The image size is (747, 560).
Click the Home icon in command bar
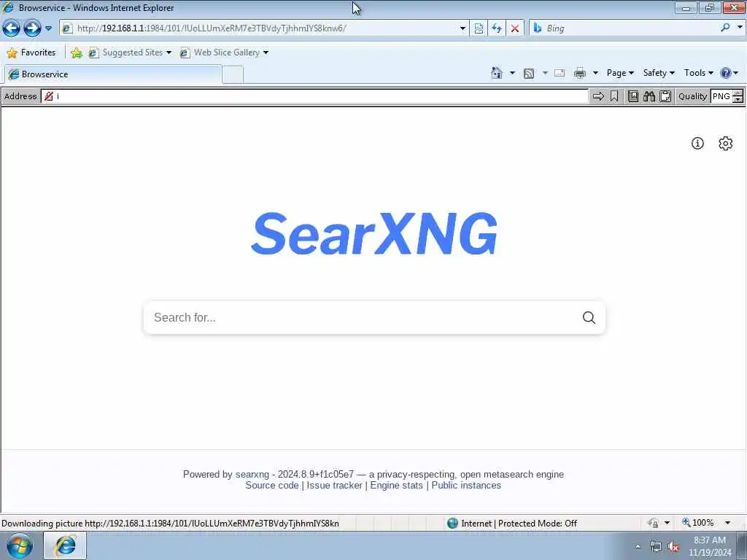point(497,73)
